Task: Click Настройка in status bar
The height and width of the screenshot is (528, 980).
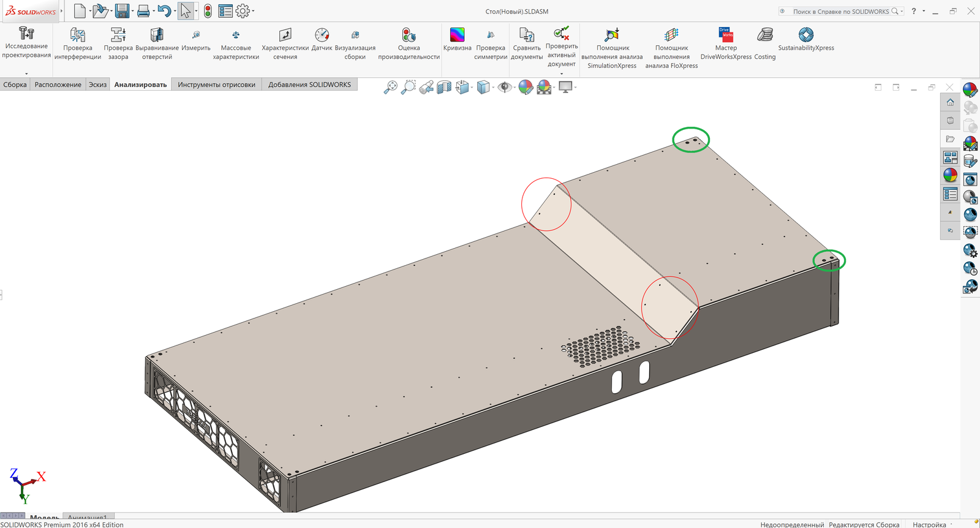Action: point(929,524)
